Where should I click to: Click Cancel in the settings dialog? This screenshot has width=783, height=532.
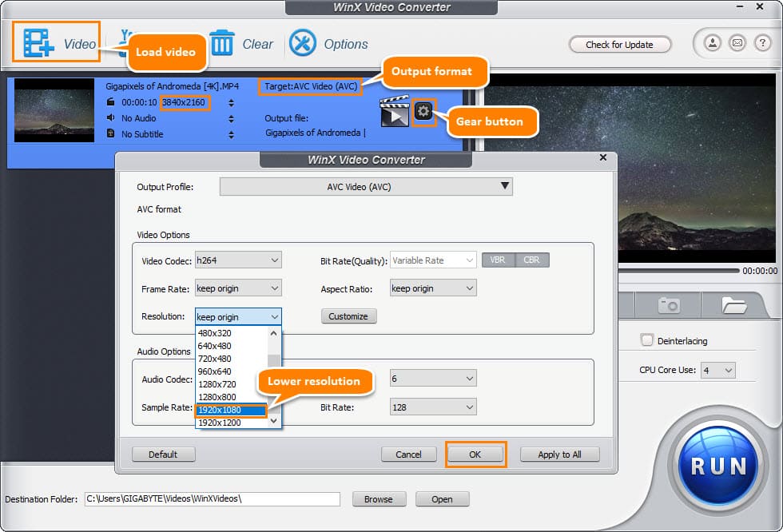tap(408, 455)
